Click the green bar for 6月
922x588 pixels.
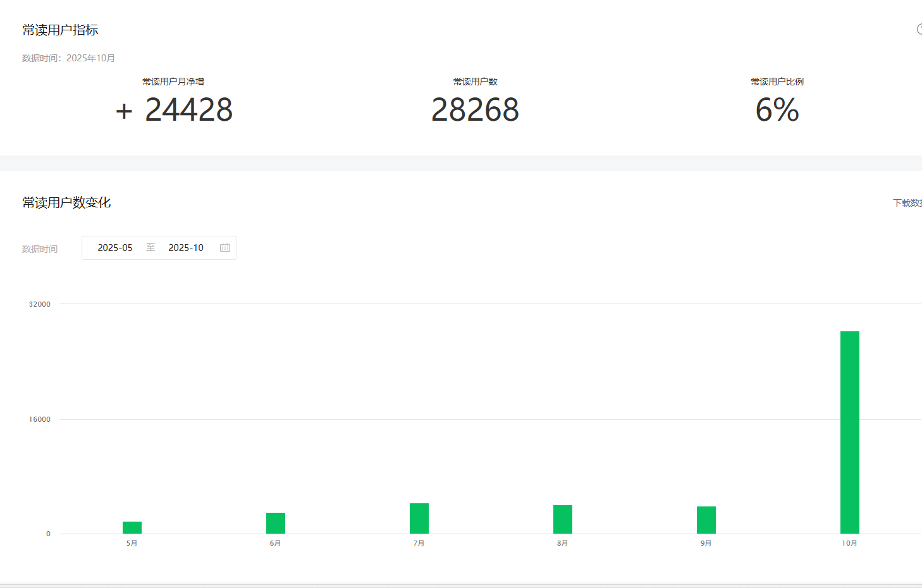[276, 524]
